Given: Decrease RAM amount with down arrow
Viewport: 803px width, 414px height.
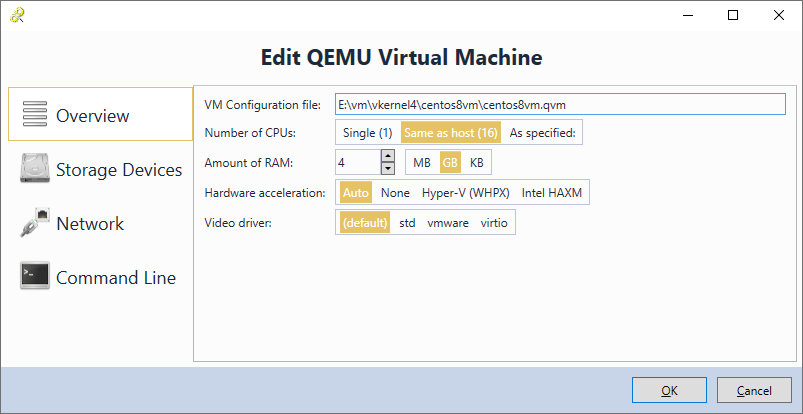Looking at the screenshot, I should 388,169.
